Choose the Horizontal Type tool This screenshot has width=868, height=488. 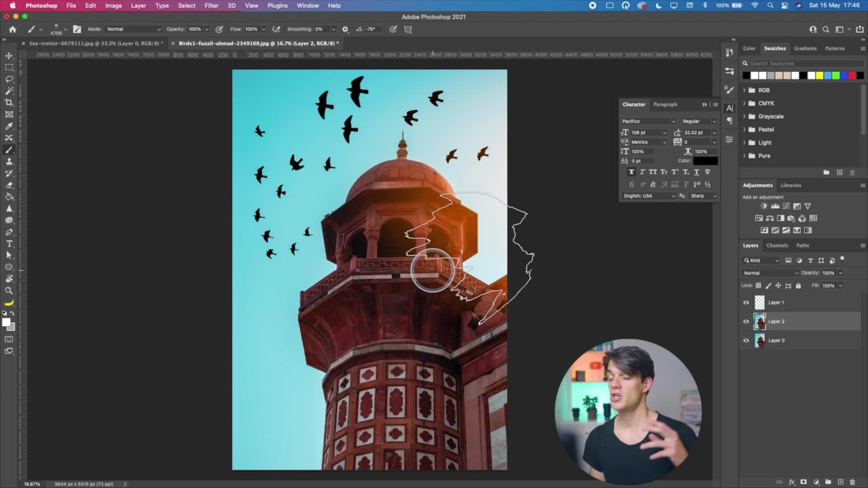coord(9,243)
